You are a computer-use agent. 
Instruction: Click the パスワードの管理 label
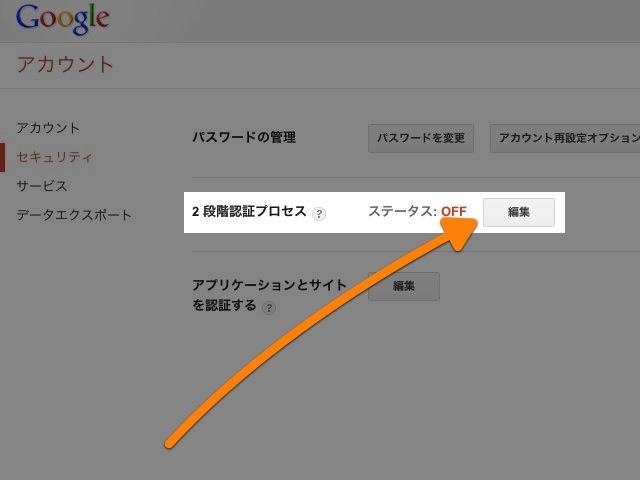(244, 137)
